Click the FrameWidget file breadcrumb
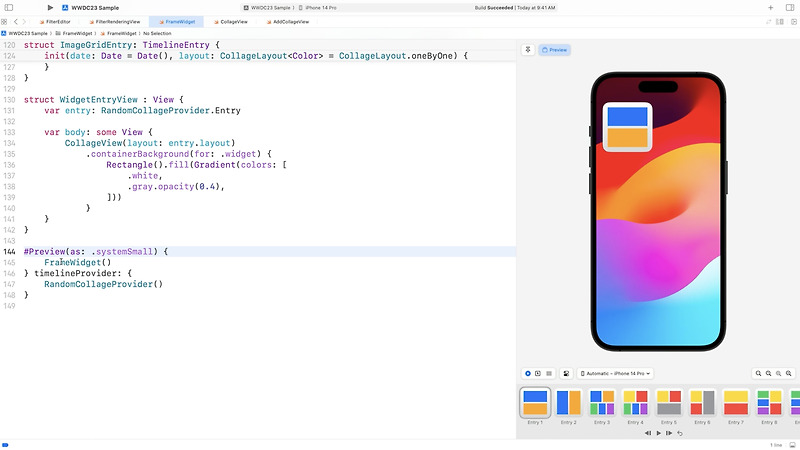 (x=118, y=33)
